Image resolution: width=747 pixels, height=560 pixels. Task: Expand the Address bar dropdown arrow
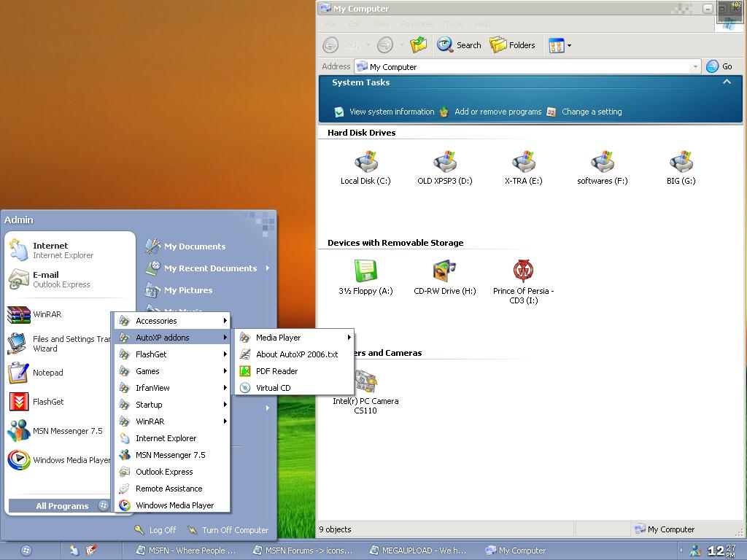pyautogui.click(x=695, y=66)
